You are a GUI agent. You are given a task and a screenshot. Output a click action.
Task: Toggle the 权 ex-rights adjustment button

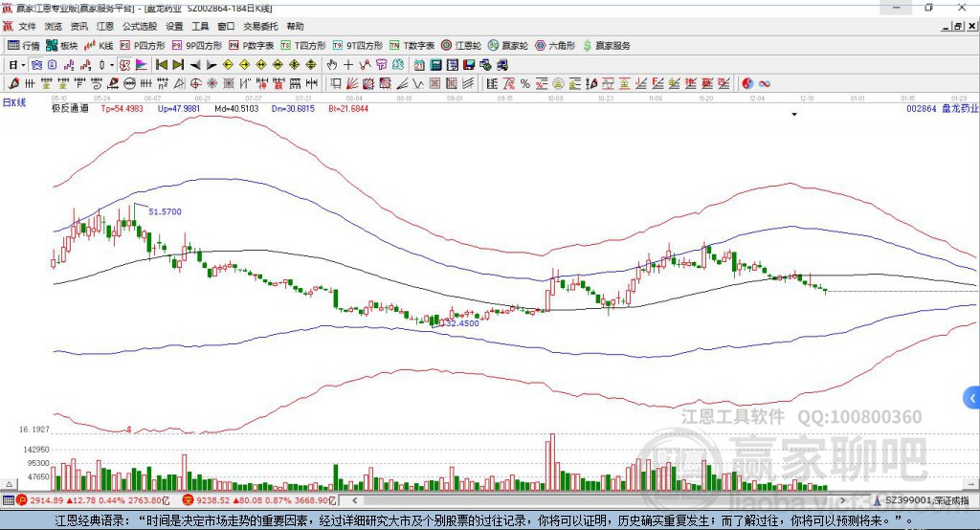(x=124, y=65)
